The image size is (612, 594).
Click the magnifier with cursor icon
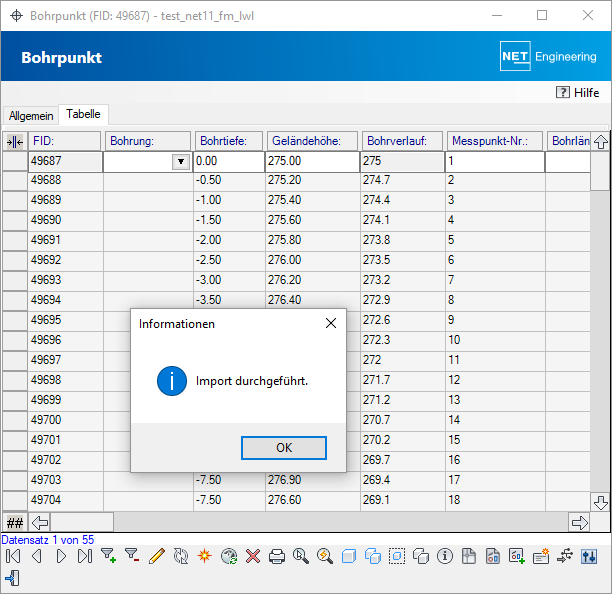tap(301, 556)
